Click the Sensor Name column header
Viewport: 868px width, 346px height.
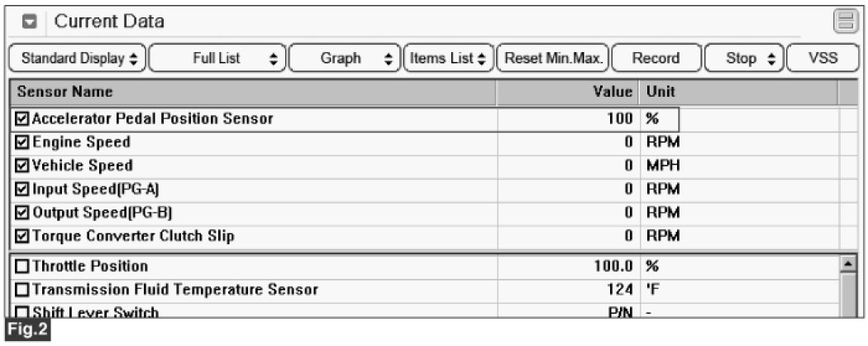click(x=248, y=91)
